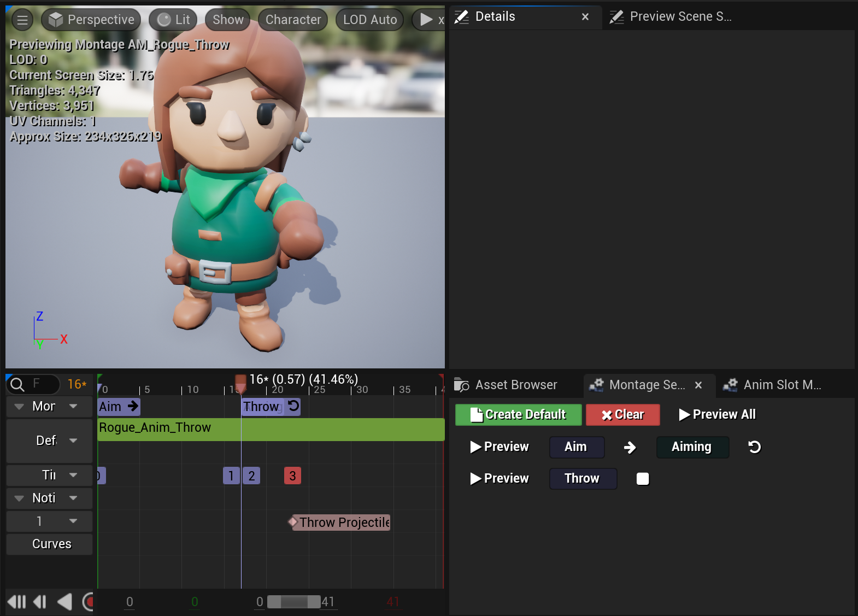The height and width of the screenshot is (616, 858).
Task: Click the red Clear button
Action: point(623,415)
